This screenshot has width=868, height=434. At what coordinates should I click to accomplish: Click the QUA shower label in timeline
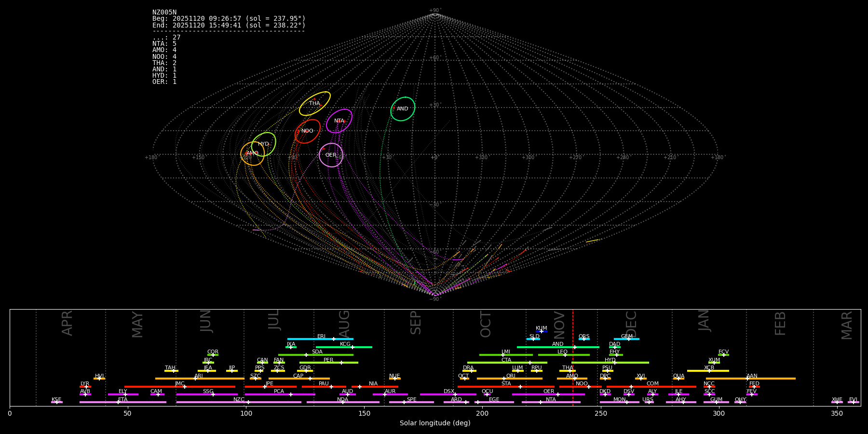(x=678, y=376)
